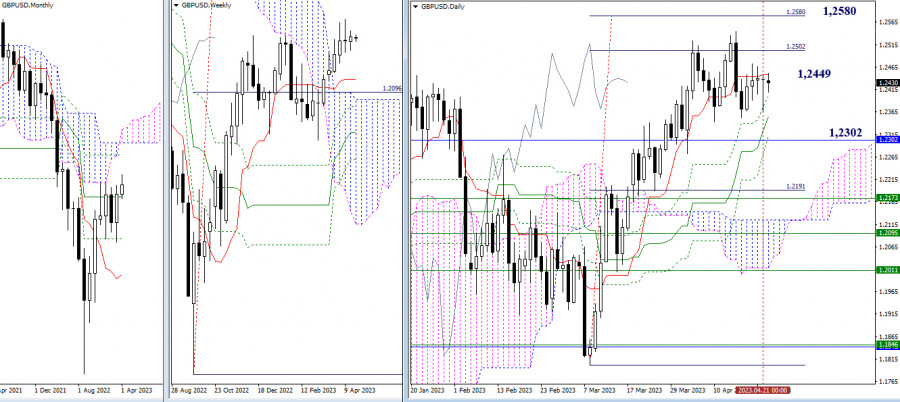
Task: Click the 1.2065 price scale value
Action: pos(889,247)
